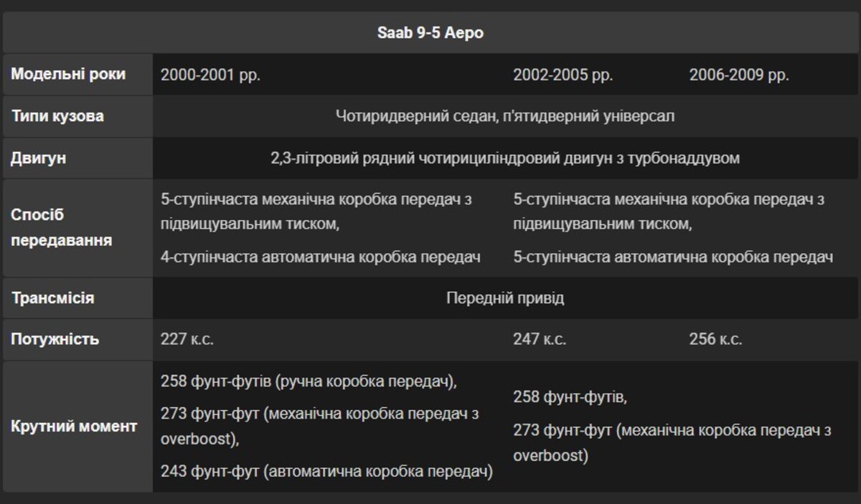Select the "Трансмісія" row header

(52, 298)
